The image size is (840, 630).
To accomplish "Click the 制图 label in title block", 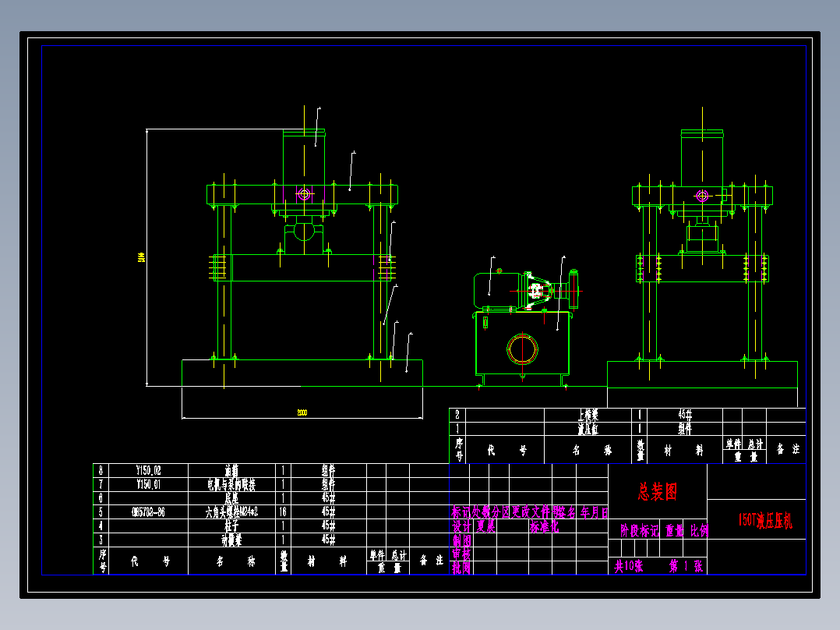I will point(461,540).
